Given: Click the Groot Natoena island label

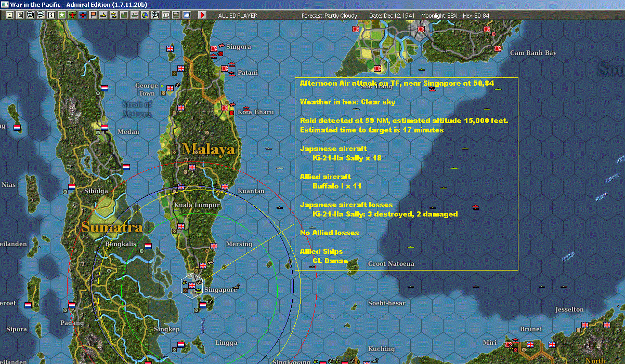Looking at the screenshot, I should [x=391, y=264].
